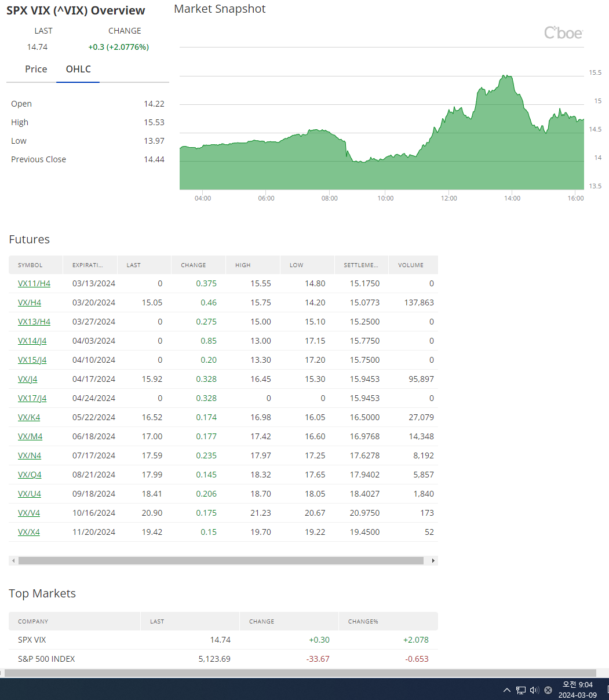Click the COMPANY header in Top Markets
Screen dimensions: 609x700
coord(74,621)
